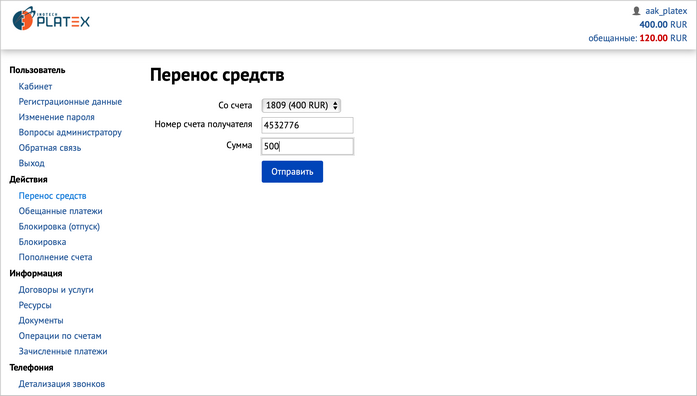Click the Platex logo
Screen dimensions: 697x396
coord(51,19)
